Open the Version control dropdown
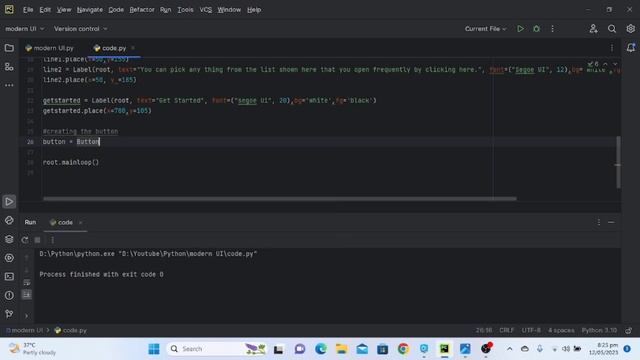 80,29
